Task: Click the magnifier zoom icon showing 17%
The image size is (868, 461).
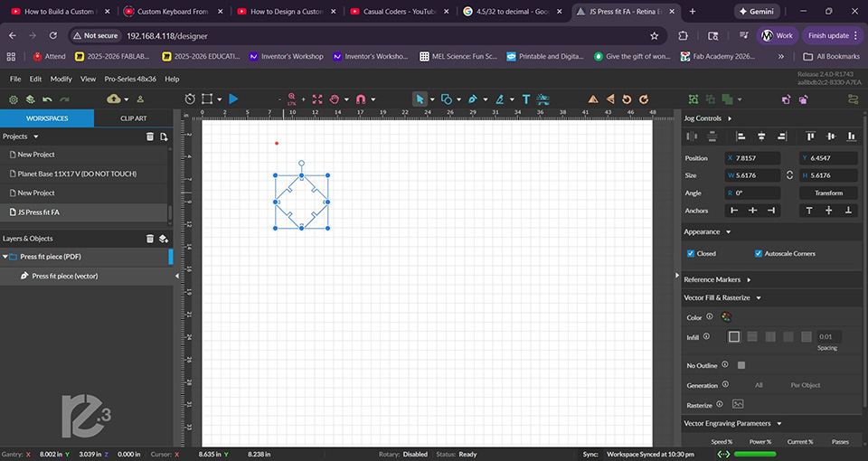Action: click(x=292, y=99)
